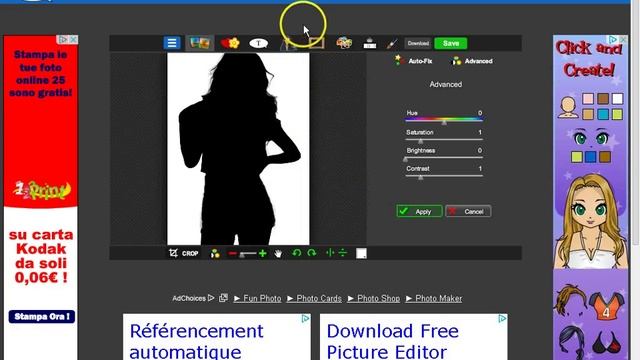Click the Click and Create! ad title
This screenshot has width=640, height=360.
click(589, 59)
